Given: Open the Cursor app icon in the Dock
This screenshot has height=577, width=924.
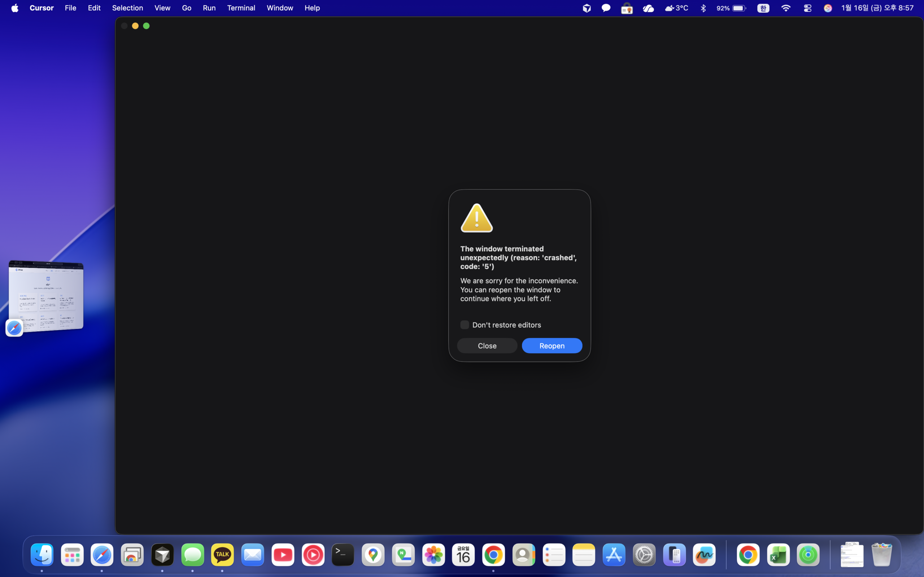Looking at the screenshot, I should click(162, 555).
